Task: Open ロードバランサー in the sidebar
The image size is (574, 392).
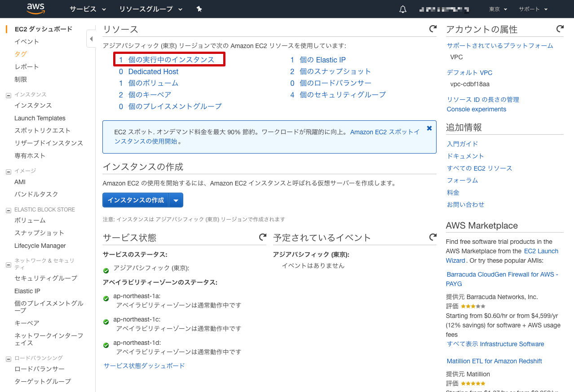Action: click(39, 369)
